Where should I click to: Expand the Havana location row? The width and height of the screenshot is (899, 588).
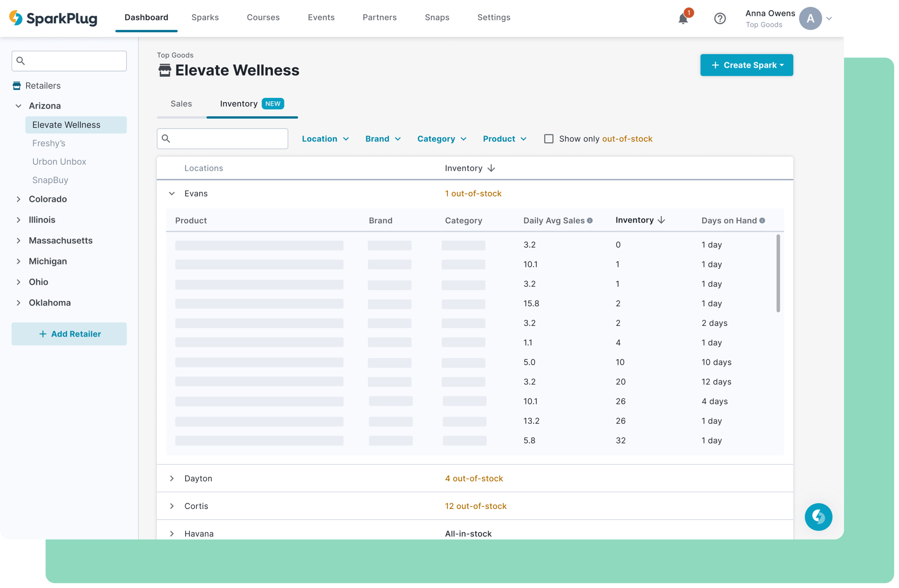(172, 534)
